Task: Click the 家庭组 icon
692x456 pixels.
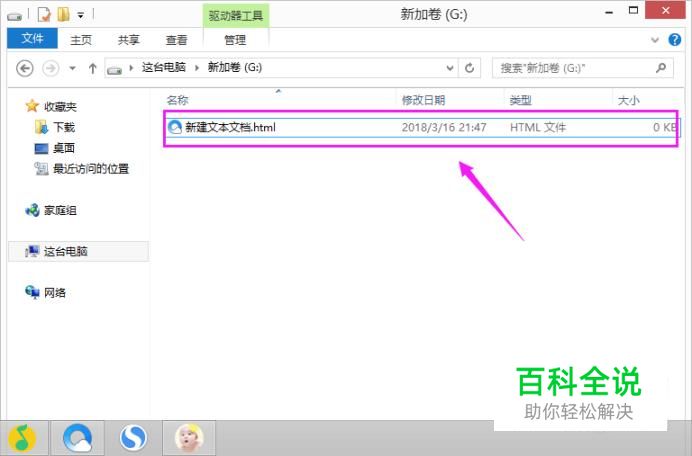Action: 32,210
